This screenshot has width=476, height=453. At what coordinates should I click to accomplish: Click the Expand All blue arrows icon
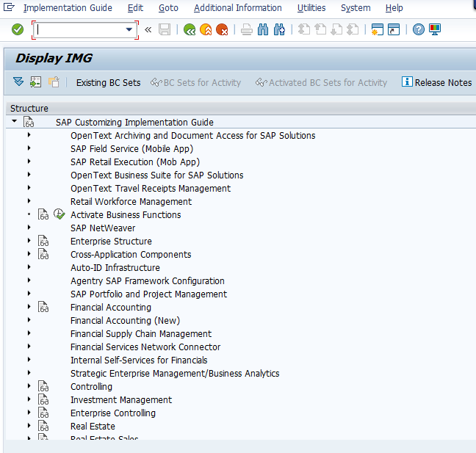point(18,82)
